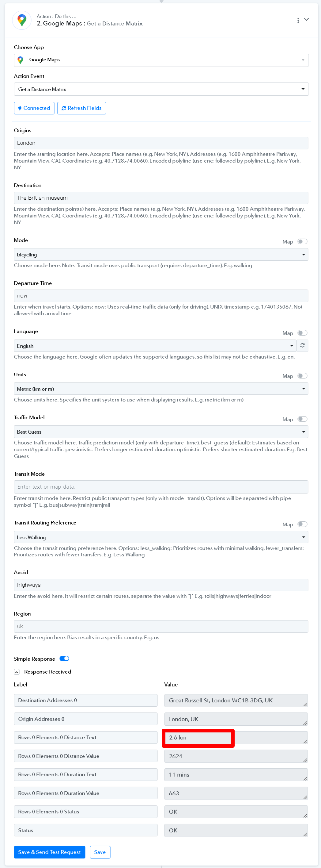The width and height of the screenshot is (321, 868).
Task: Click Save & Send Test Request
Action: pyautogui.click(x=49, y=852)
